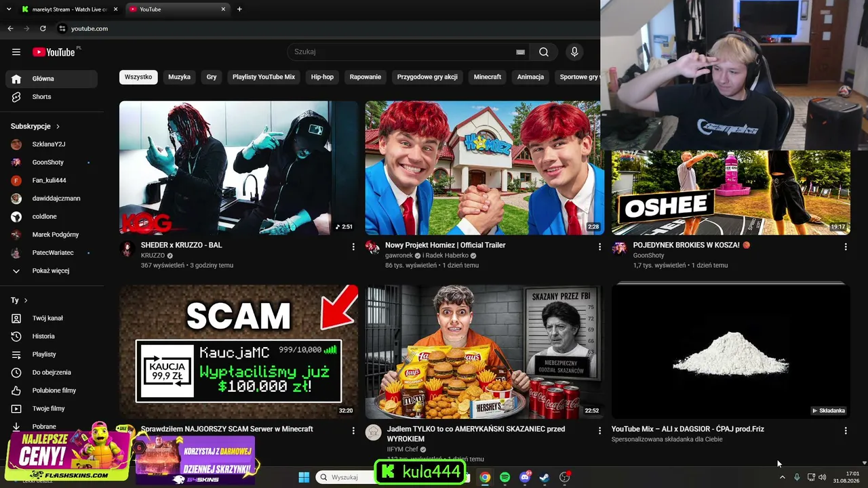Open KRUZZO channel avatar
Screen dimensions: 868x488
coord(127,248)
